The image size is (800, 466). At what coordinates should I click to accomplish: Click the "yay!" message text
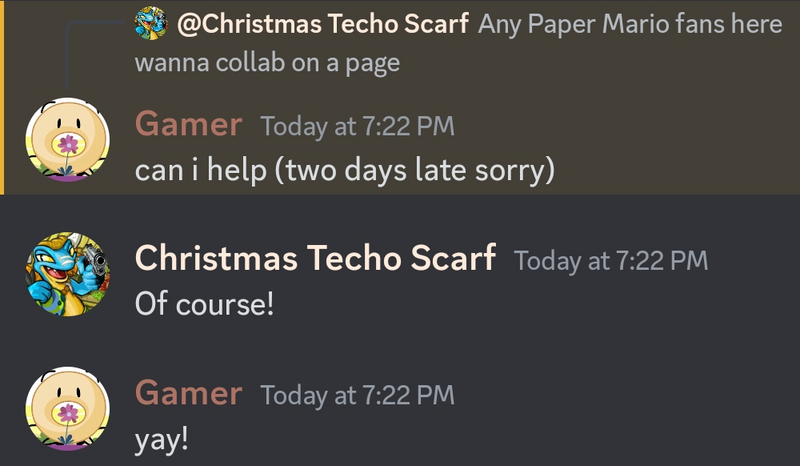[x=161, y=439]
